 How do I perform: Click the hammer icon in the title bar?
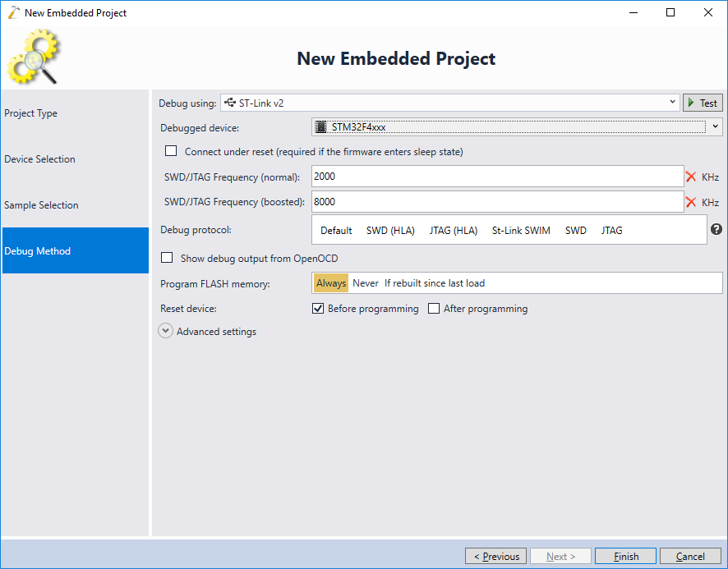point(14,12)
